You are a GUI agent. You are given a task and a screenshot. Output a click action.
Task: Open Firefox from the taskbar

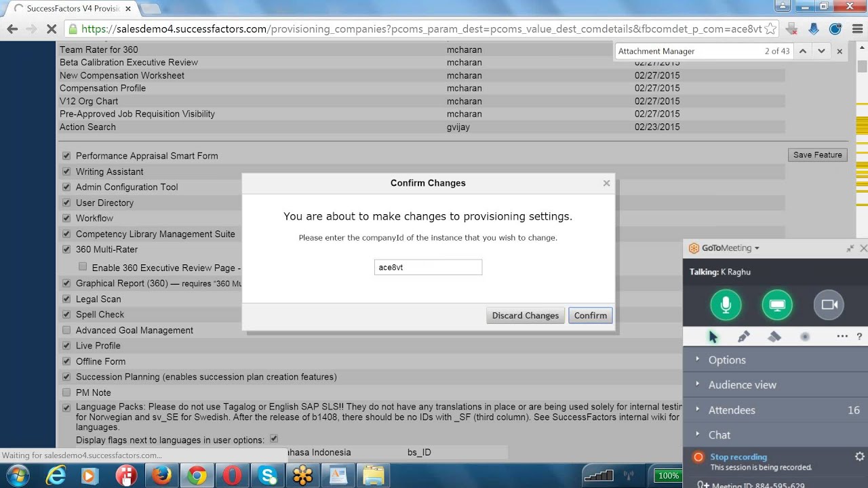click(161, 475)
